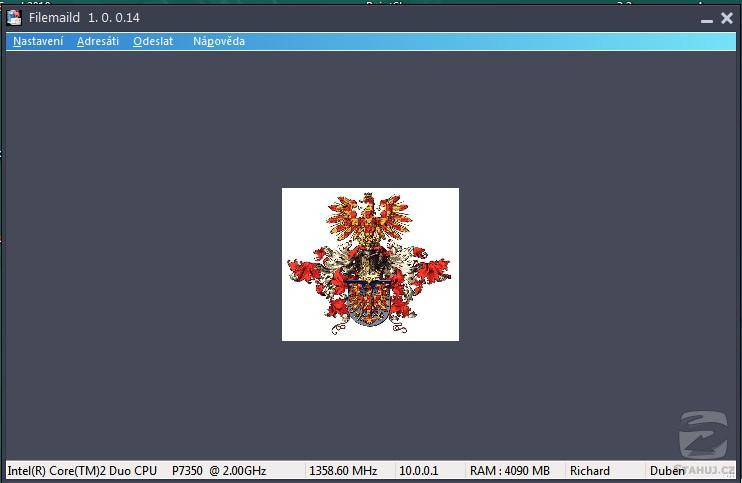This screenshot has width=742, height=483.
Task: Open the Adresáti menu
Action: [98, 41]
